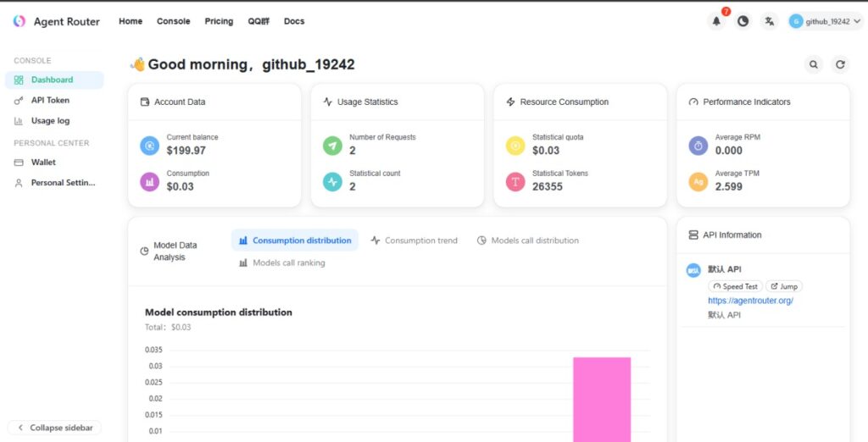Image resolution: width=868 pixels, height=442 pixels.
Task: Select the Models call distribution tab
Action: pos(528,240)
